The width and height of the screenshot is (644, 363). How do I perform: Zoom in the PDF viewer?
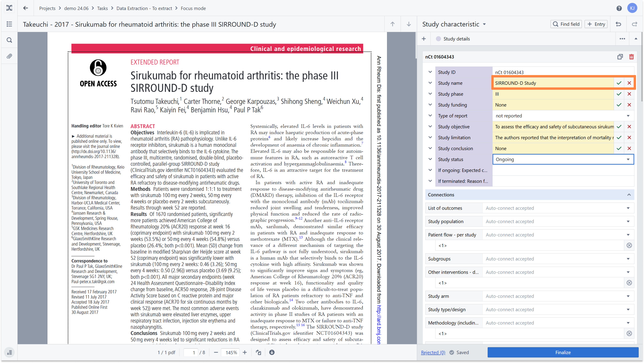point(245,352)
